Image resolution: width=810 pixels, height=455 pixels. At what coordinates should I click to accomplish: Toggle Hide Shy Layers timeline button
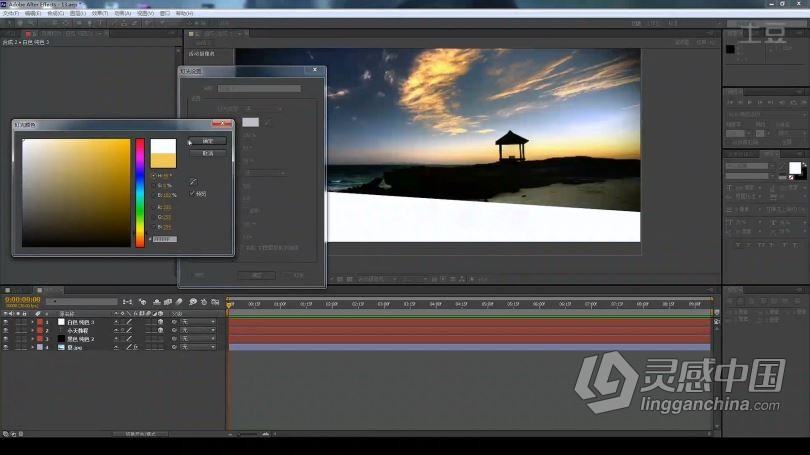pyautogui.click(x=157, y=302)
